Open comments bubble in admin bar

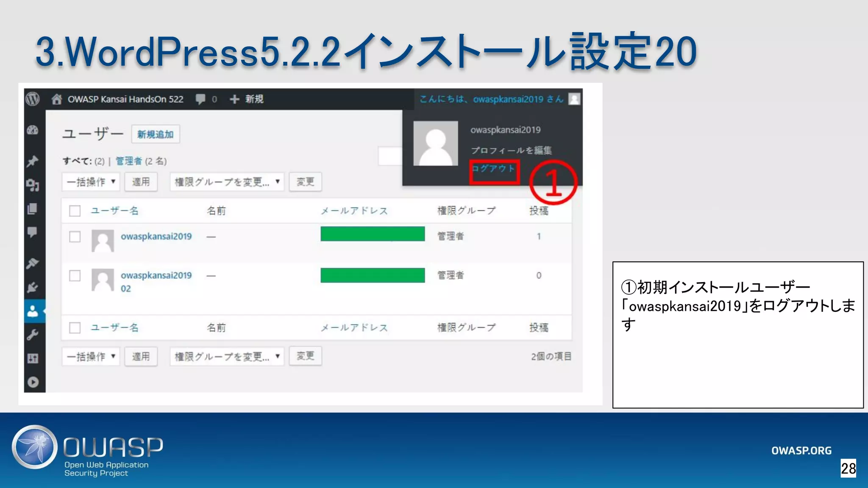coord(200,99)
